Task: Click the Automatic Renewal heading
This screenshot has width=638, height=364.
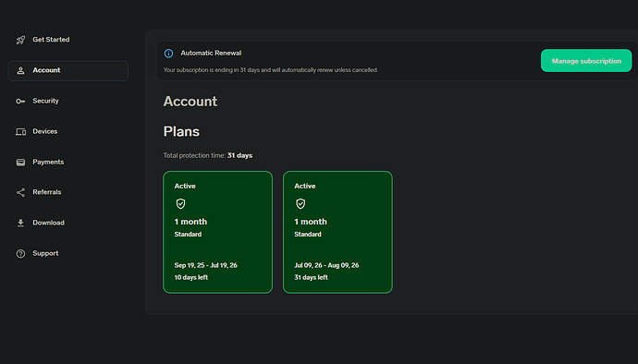Action: [x=211, y=54]
